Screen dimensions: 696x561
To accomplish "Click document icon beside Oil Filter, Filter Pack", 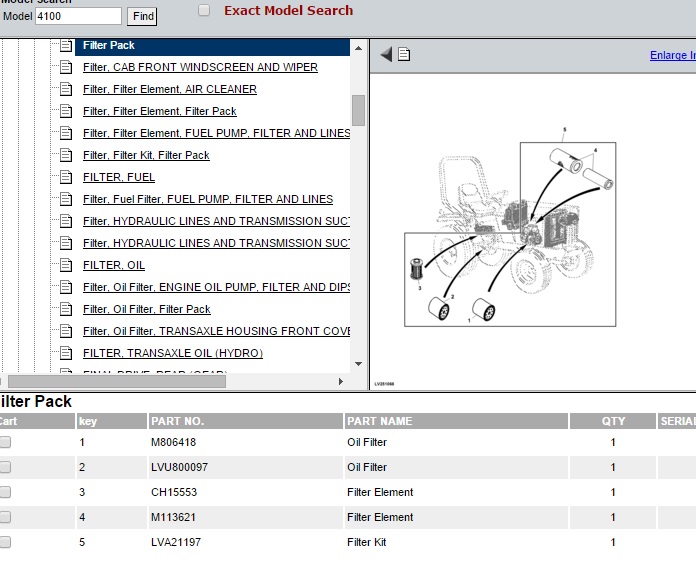I will [66, 309].
